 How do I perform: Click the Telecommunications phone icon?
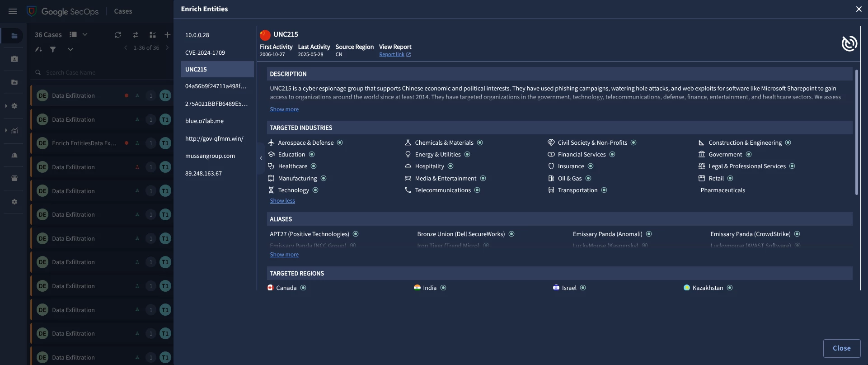(x=408, y=190)
